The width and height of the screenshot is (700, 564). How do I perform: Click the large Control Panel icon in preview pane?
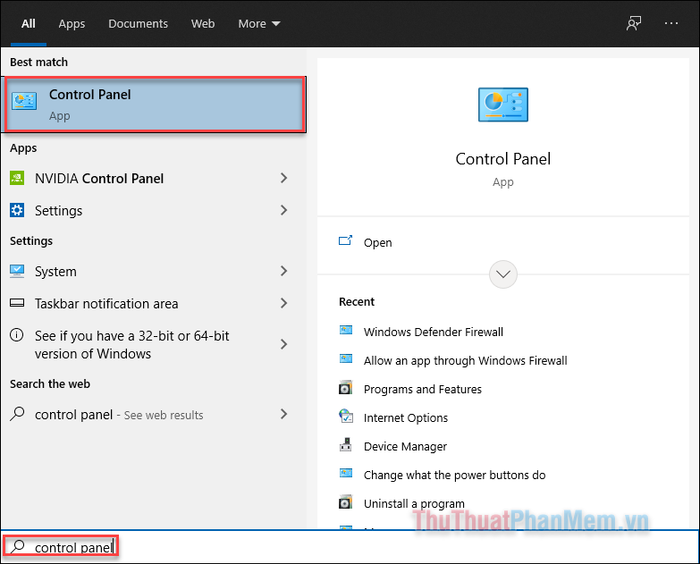click(503, 104)
